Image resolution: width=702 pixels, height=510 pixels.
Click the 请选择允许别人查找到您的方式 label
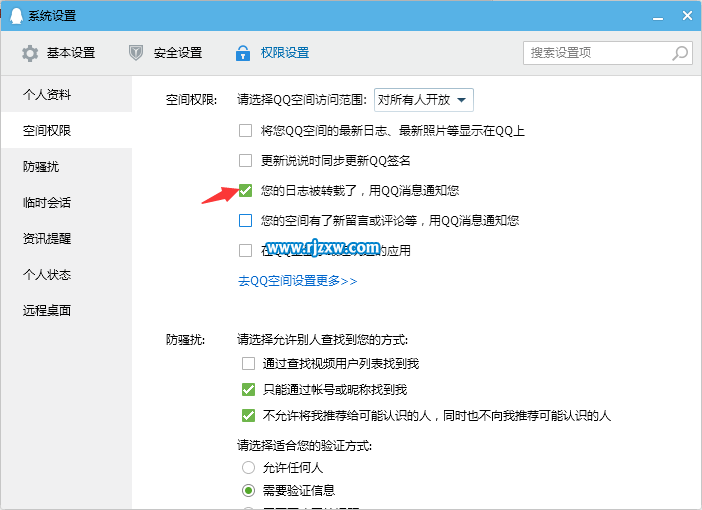[x=322, y=339]
